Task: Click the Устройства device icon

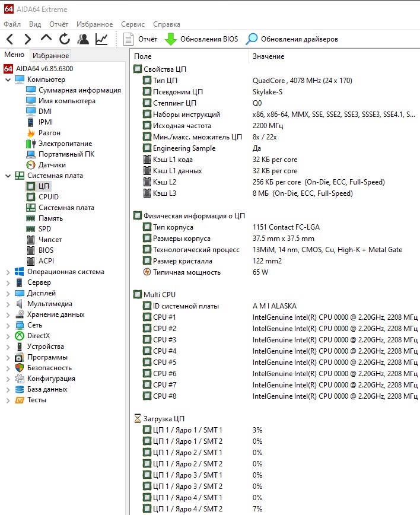Action: 20,347
